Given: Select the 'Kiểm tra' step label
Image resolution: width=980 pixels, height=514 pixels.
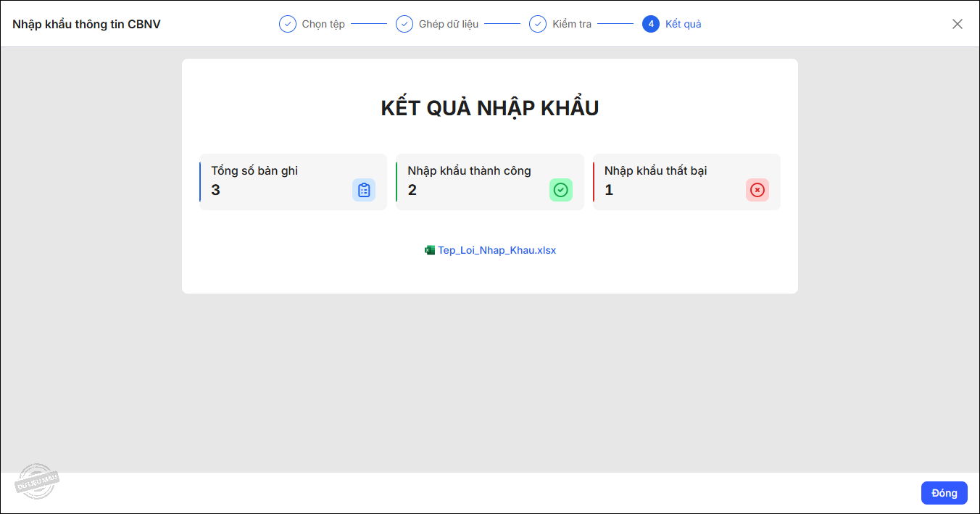Looking at the screenshot, I should [x=572, y=24].
